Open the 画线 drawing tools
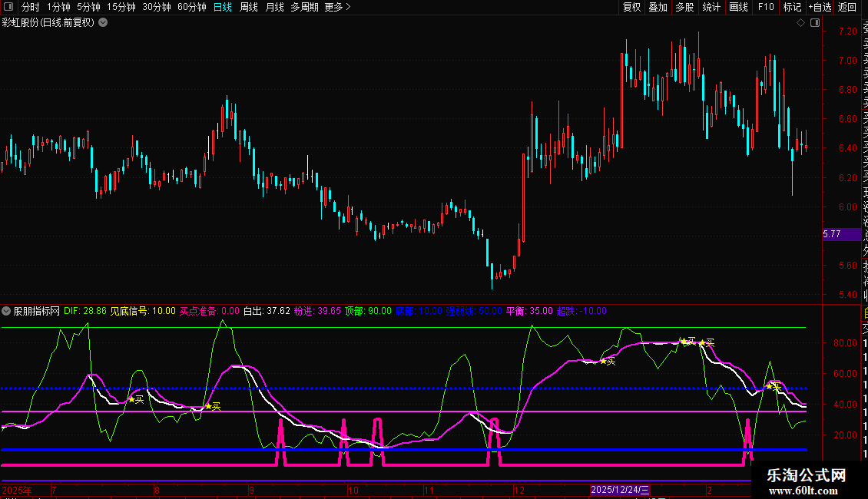This screenshot has height=499, width=868. pyautogui.click(x=738, y=7)
